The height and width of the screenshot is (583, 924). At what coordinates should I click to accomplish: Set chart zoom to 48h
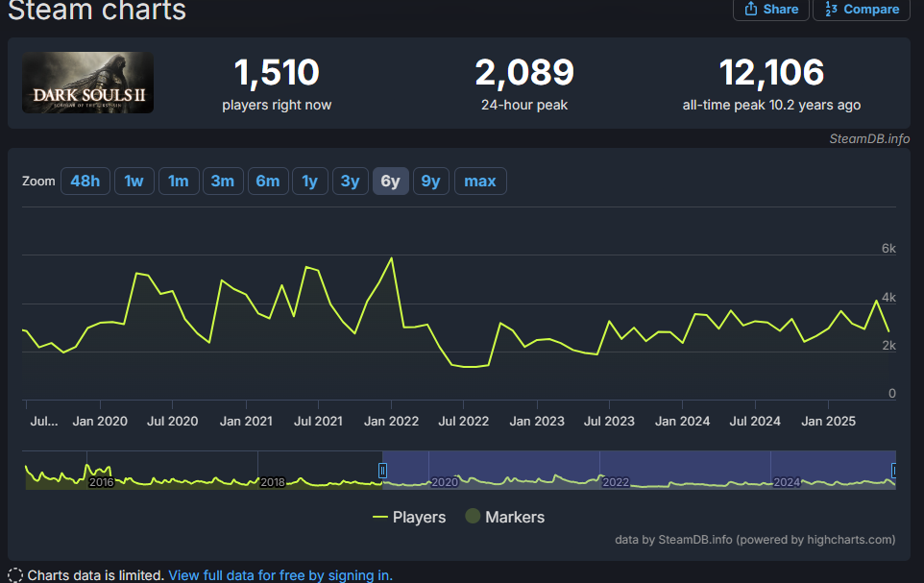(85, 181)
